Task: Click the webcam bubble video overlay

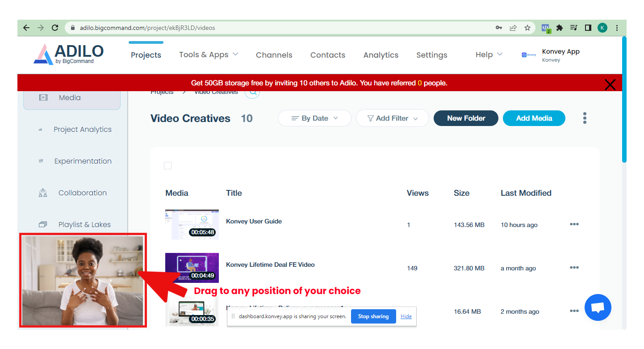Action: click(83, 281)
